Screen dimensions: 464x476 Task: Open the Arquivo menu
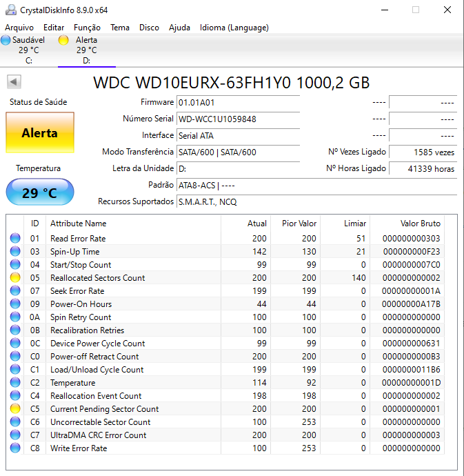pos(19,28)
